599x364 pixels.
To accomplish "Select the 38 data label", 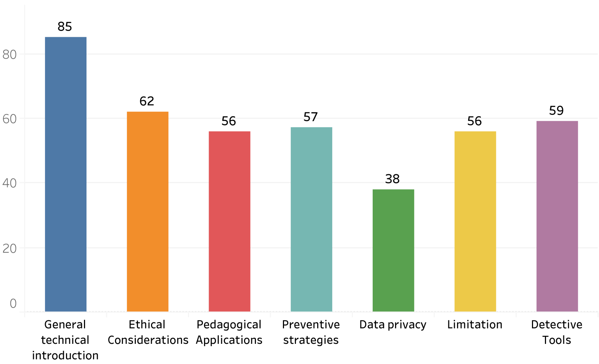I will [x=392, y=179].
